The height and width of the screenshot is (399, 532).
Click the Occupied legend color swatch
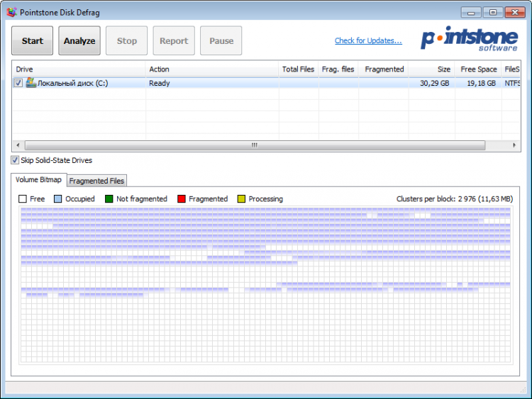click(x=58, y=198)
